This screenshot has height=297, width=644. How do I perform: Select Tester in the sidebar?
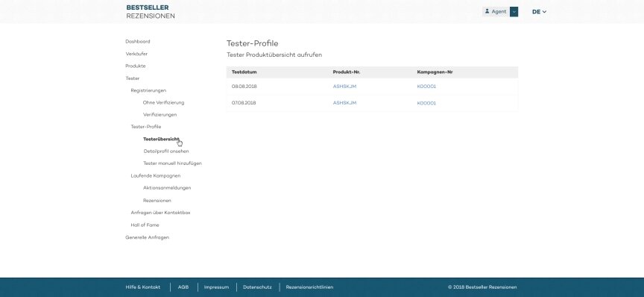click(x=132, y=78)
